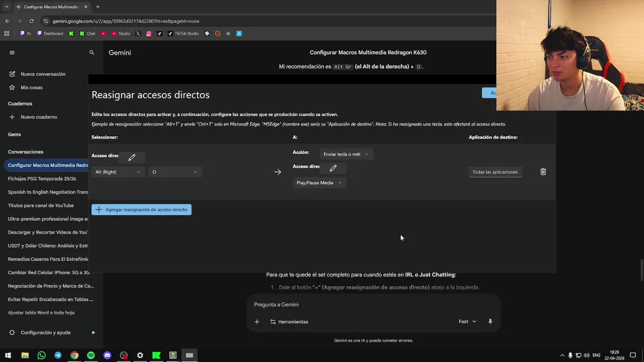The width and height of the screenshot is (644, 362).
Task: Open the Cambiar Red Celular iPhone conversation
Action: pos(48,273)
